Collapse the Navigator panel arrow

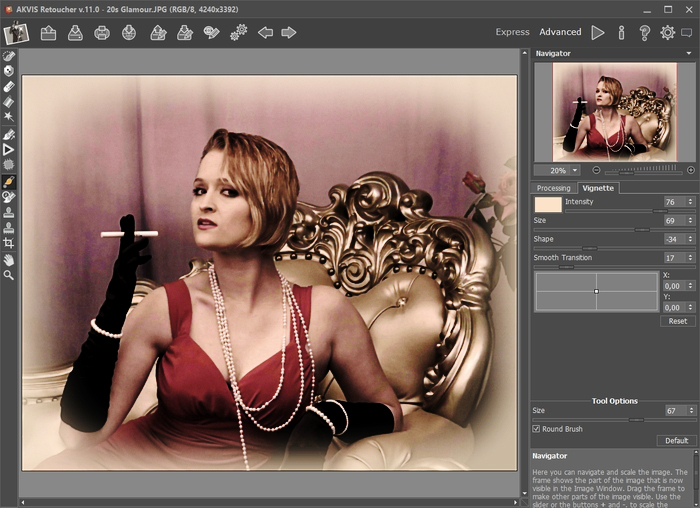pyautogui.click(x=689, y=52)
